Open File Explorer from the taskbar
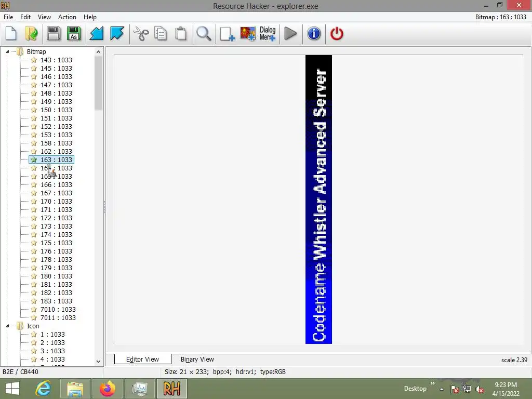Screen dimensions: 532x399 coord(75,389)
